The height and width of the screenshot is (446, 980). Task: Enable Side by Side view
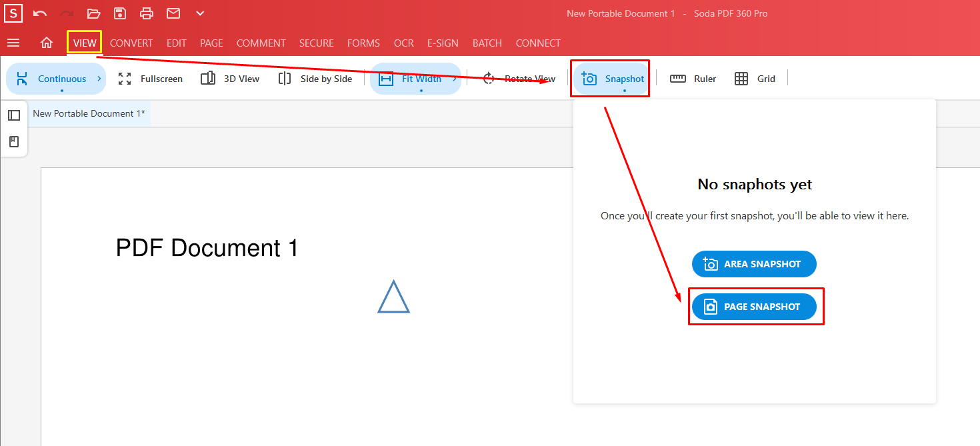click(315, 79)
